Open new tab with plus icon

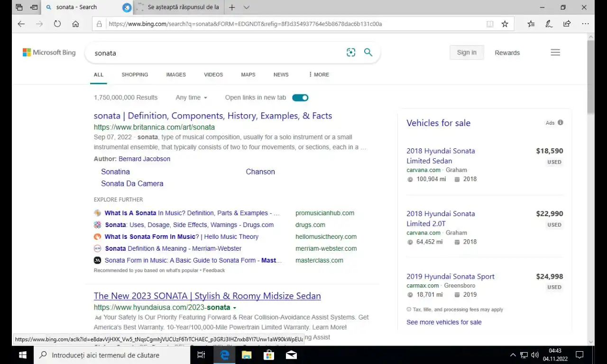point(232,7)
